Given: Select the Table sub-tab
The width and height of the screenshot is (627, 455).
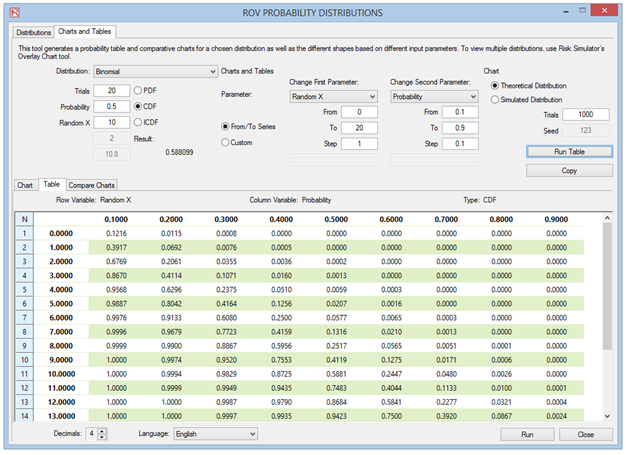Looking at the screenshot, I should 52,184.
